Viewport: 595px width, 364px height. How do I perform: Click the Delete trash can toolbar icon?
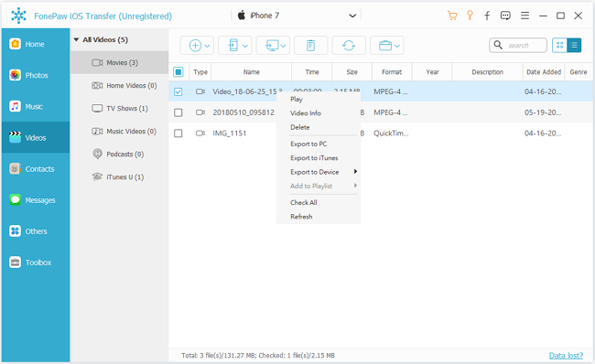point(311,46)
